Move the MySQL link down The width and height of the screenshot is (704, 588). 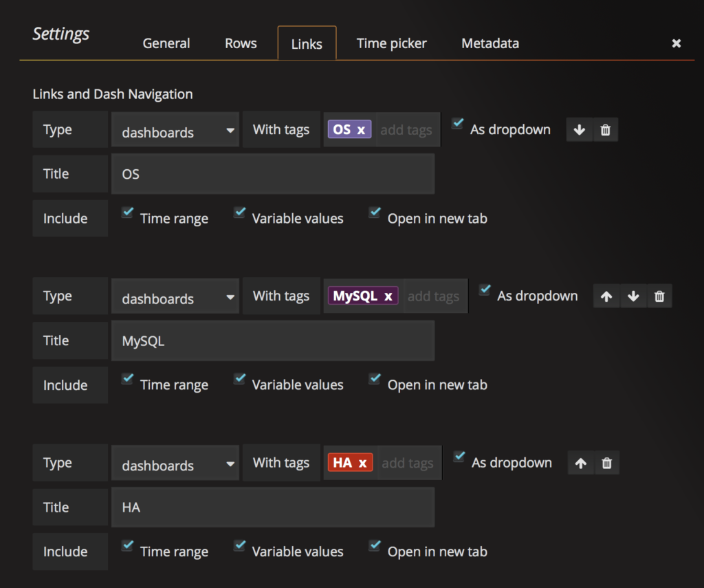click(x=632, y=296)
